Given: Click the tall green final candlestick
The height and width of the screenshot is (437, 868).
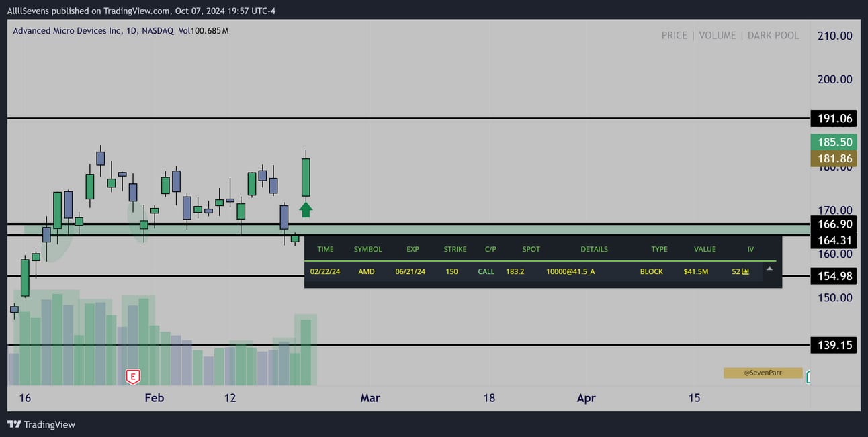Looking at the screenshot, I should (306, 177).
